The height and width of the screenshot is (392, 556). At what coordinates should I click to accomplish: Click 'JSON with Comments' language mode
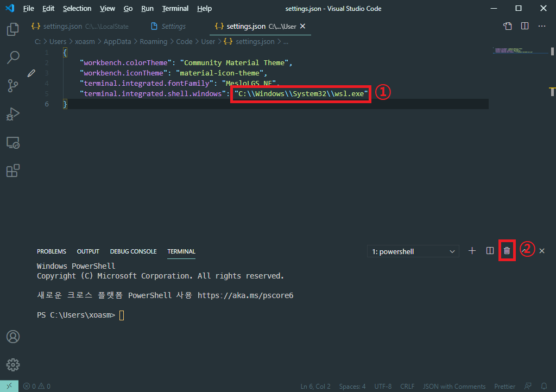point(454,387)
